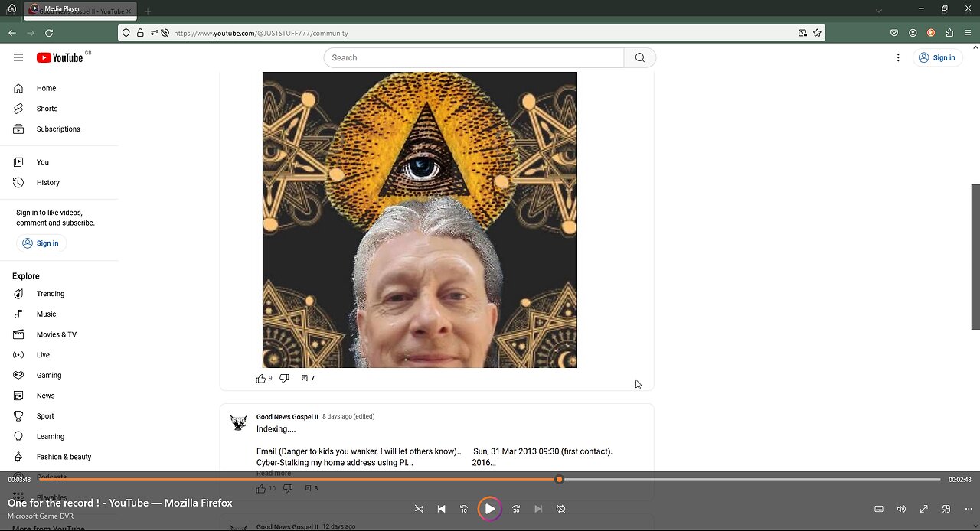
Task: Open the list all tabs dropdown
Action: [879, 11]
